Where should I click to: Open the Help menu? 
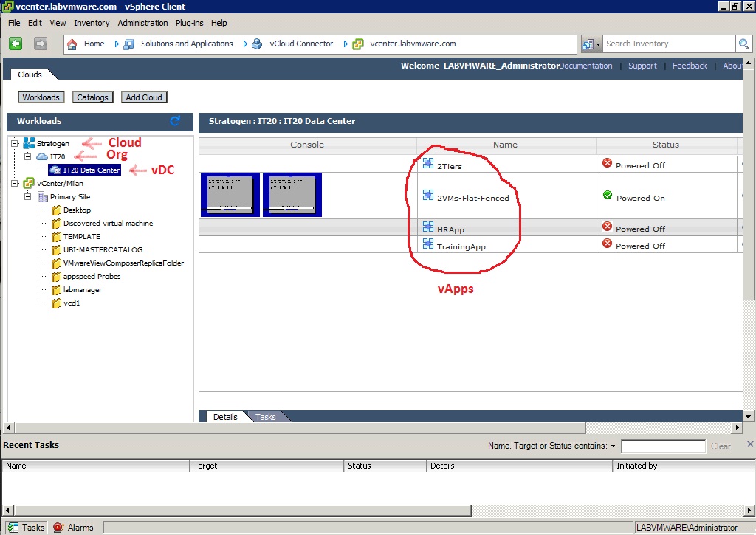[x=219, y=23]
